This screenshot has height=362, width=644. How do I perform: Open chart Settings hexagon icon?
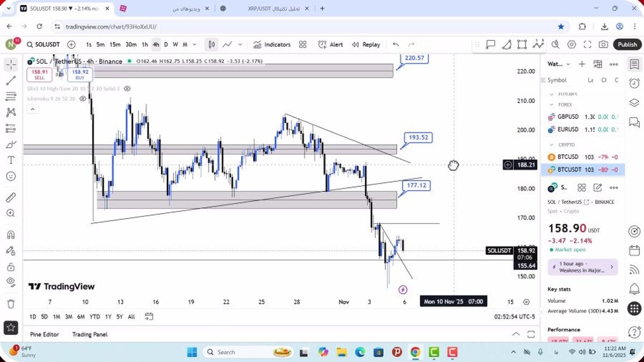click(572, 45)
